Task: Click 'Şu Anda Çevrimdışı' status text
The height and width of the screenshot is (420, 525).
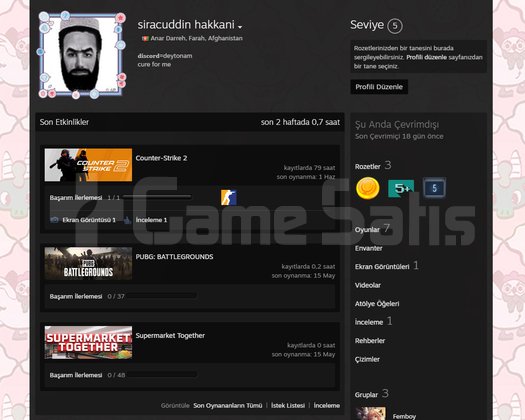Action: click(397, 125)
